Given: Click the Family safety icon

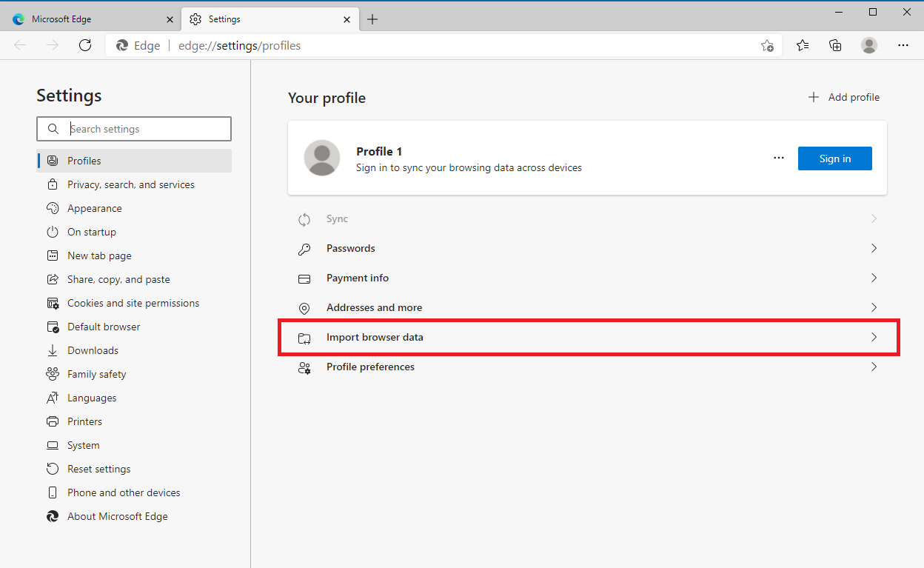Looking at the screenshot, I should pos(53,374).
